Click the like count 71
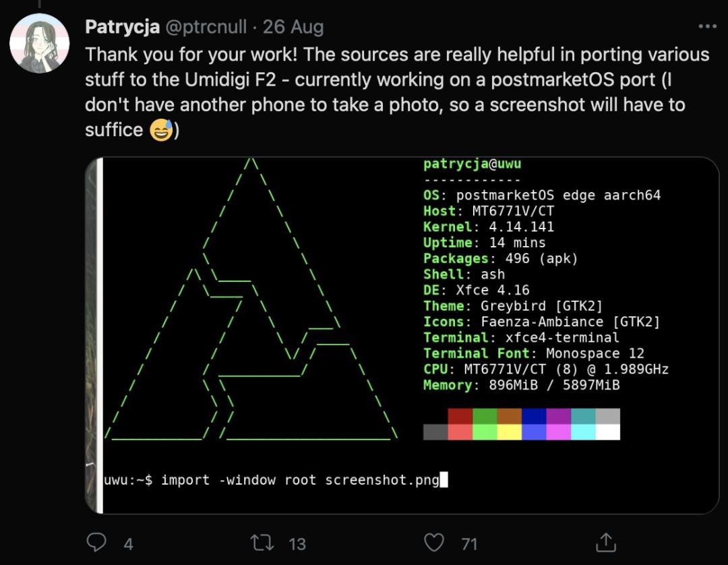 coord(469,543)
